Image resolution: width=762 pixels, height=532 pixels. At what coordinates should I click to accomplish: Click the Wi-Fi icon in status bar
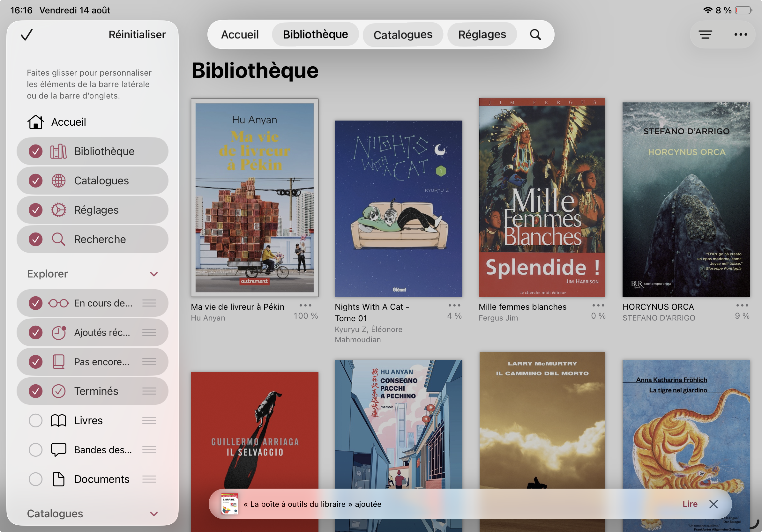pos(707,10)
